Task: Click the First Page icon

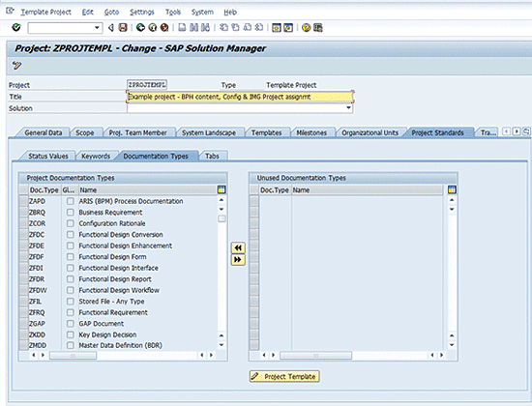Action: (x=223, y=27)
